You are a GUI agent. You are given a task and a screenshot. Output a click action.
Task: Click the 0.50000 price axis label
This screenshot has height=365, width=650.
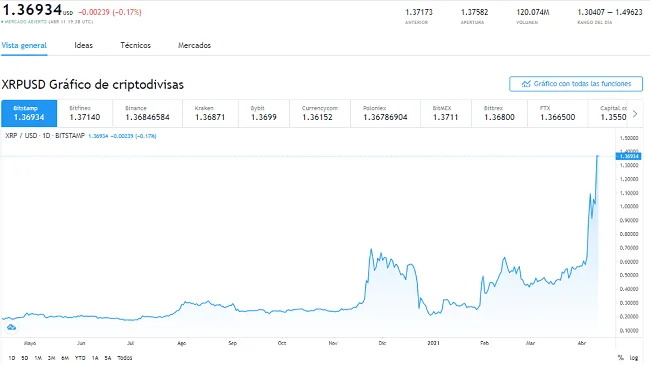coord(629,275)
